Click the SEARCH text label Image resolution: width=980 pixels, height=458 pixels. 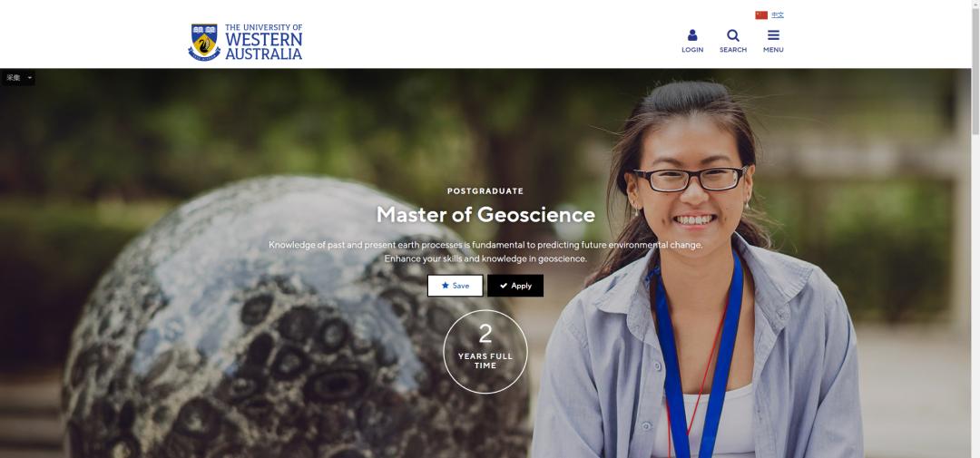pyautogui.click(x=732, y=50)
